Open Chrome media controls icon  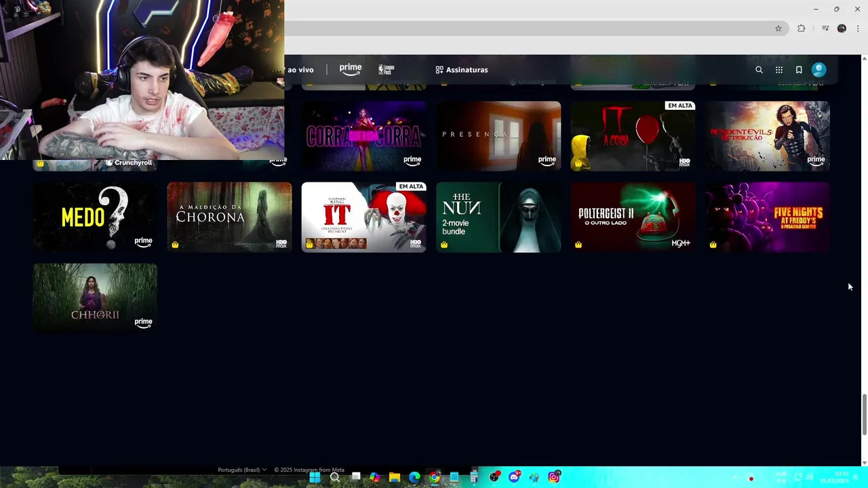[x=825, y=28]
